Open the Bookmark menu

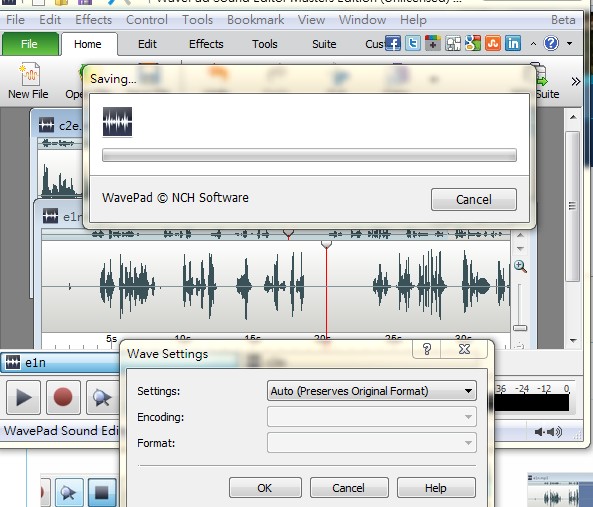click(256, 20)
